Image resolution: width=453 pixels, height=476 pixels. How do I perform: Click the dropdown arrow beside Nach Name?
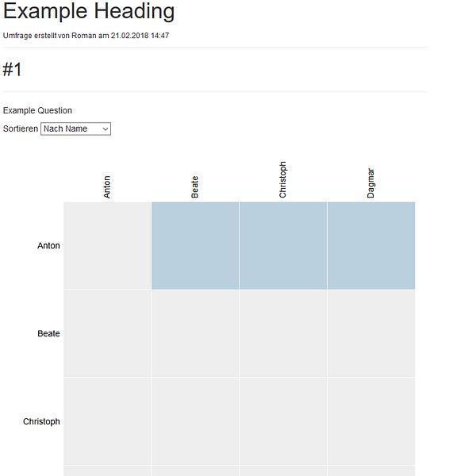(106, 129)
